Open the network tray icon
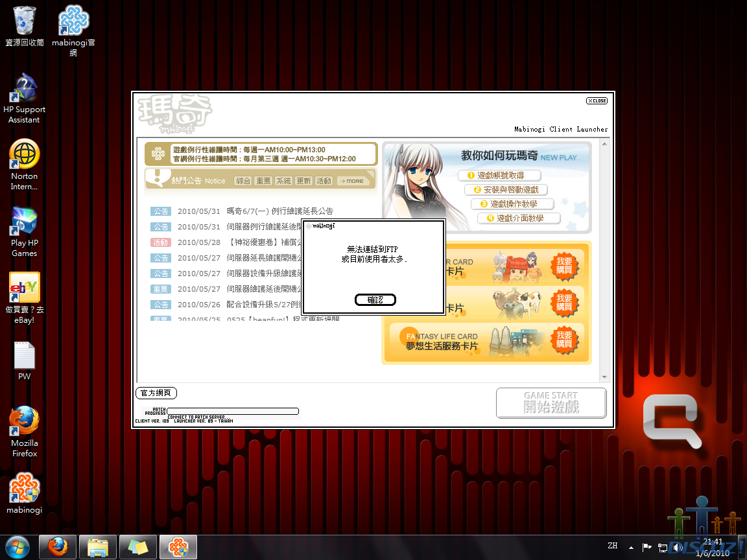The width and height of the screenshot is (747, 560). point(662,548)
